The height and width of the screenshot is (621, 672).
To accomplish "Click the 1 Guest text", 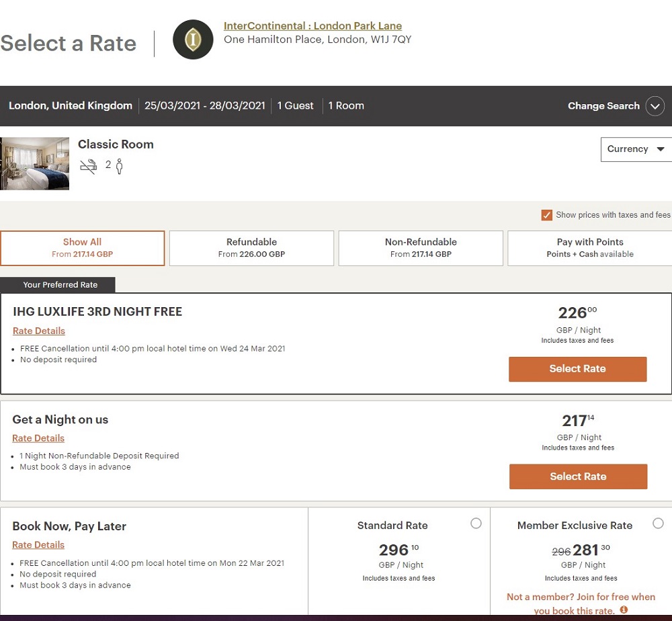I will pyautogui.click(x=295, y=106).
